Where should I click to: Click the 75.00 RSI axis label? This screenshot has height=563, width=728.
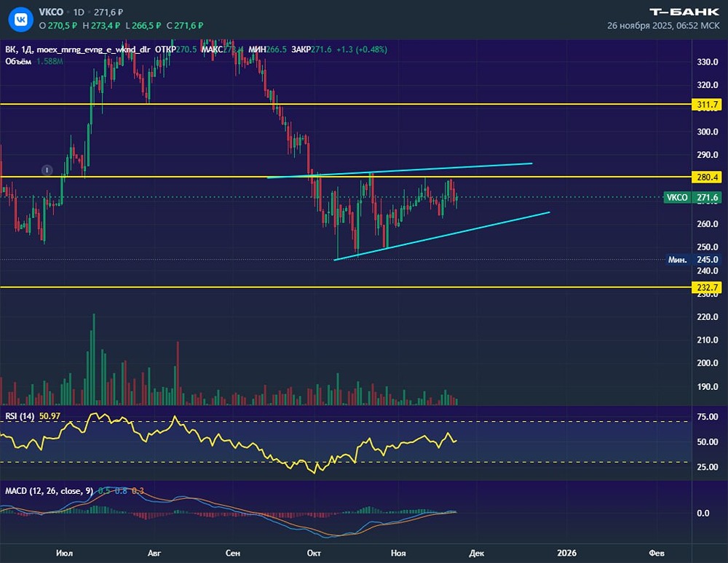(707, 417)
